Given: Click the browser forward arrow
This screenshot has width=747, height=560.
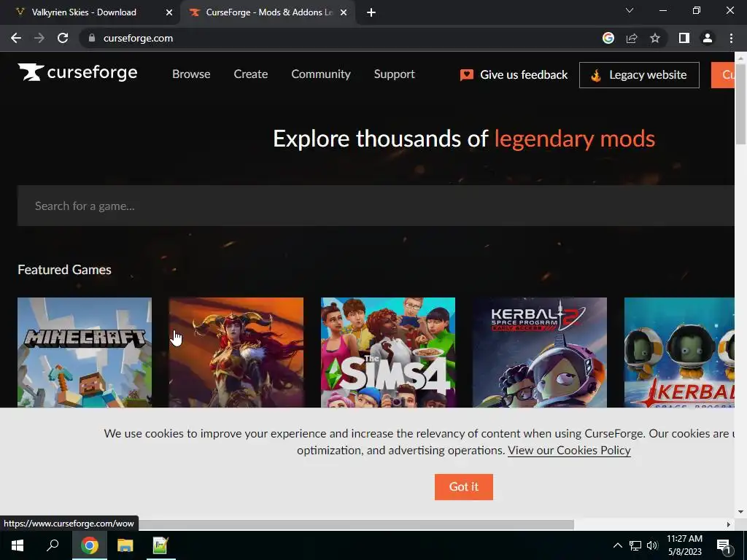Looking at the screenshot, I should coord(39,38).
